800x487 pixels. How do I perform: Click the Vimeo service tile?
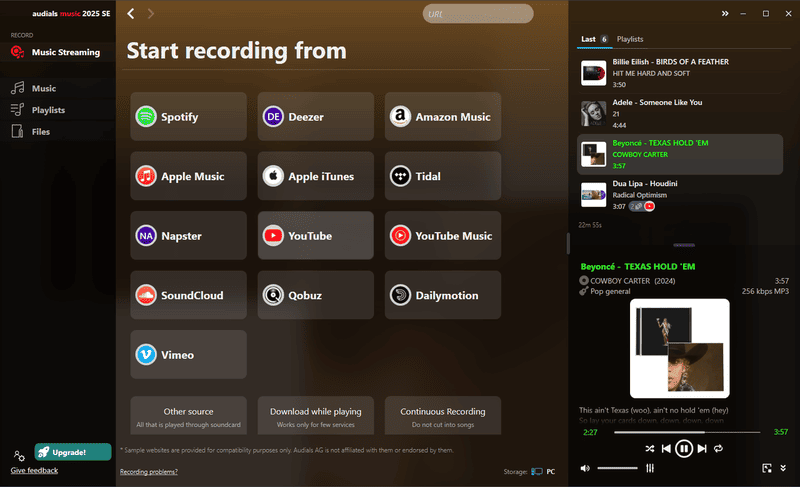tap(188, 355)
